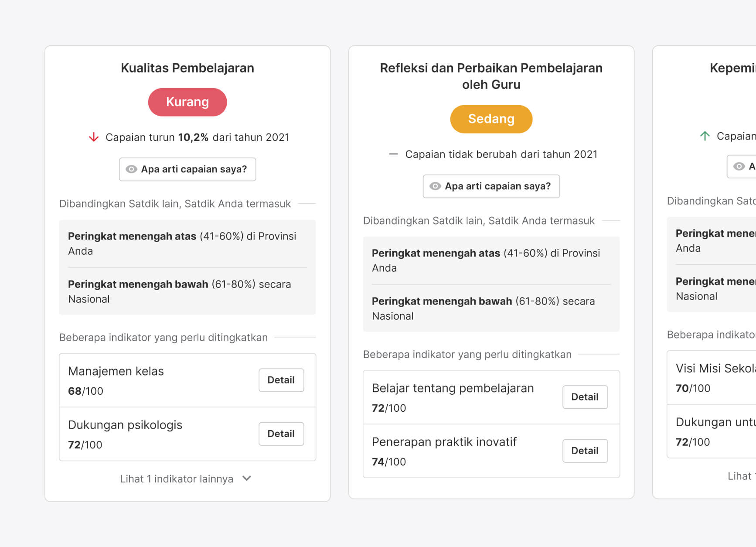756x547 pixels.
Task: Select the Kualitas Pembelajaran card title
Action: click(x=187, y=68)
